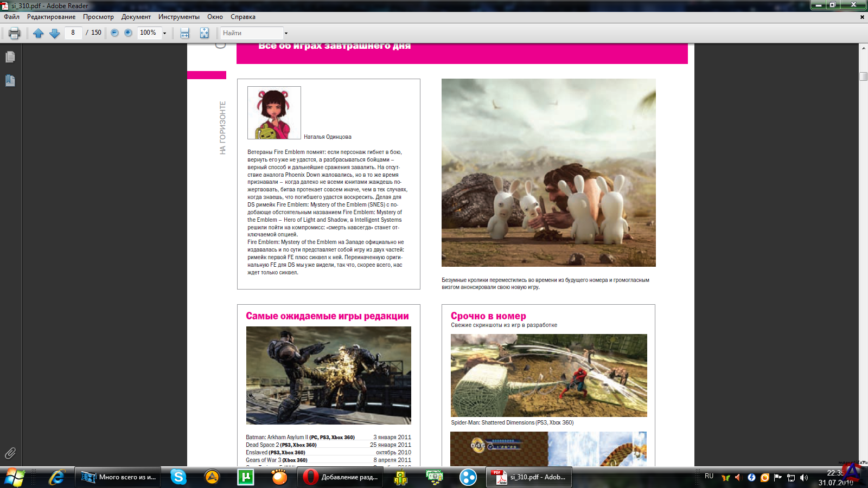Fit page to window width
The image size is (868, 488).
[x=185, y=33]
